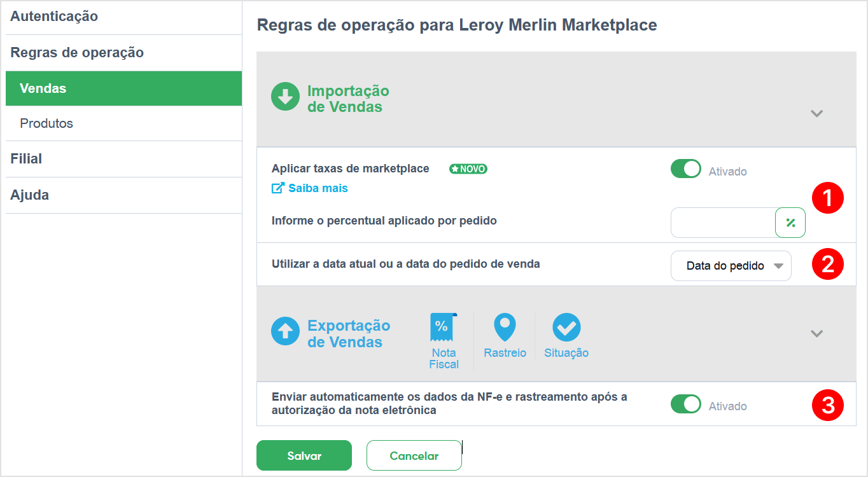
Task: Disable Aplicar taxas de marketplace toggle
Action: (685, 169)
